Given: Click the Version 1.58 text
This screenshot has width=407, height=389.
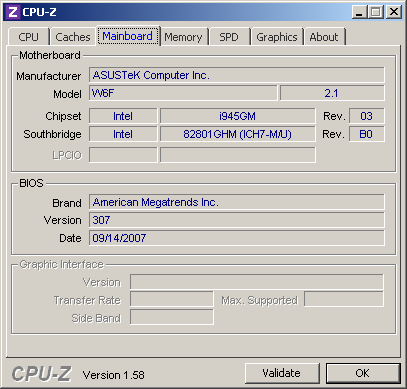Looking at the screenshot, I should pos(114,375).
